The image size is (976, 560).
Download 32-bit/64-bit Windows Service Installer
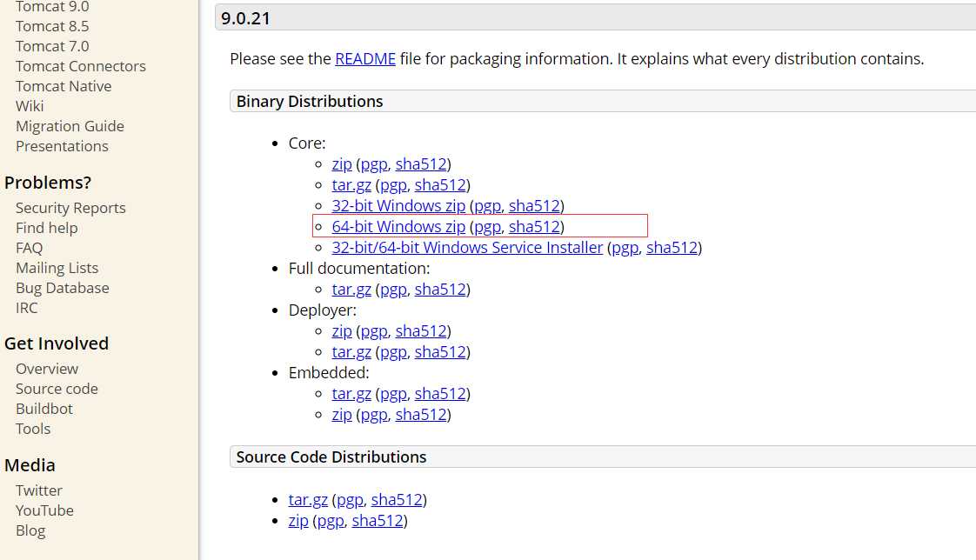pos(467,248)
